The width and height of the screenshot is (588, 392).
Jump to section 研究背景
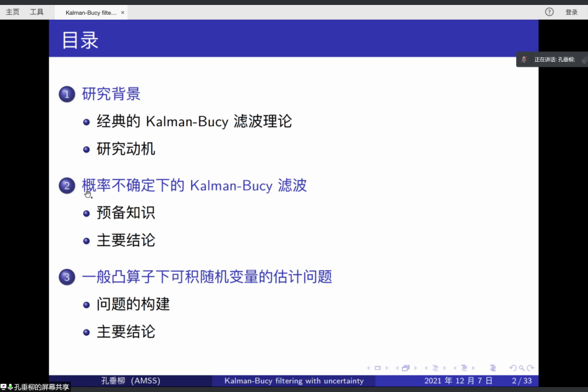coord(111,94)
